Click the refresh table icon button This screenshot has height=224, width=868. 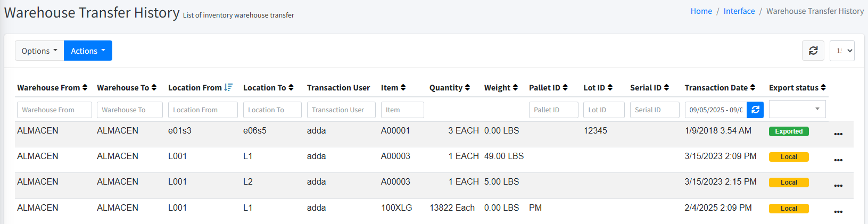tap(813, 51)
